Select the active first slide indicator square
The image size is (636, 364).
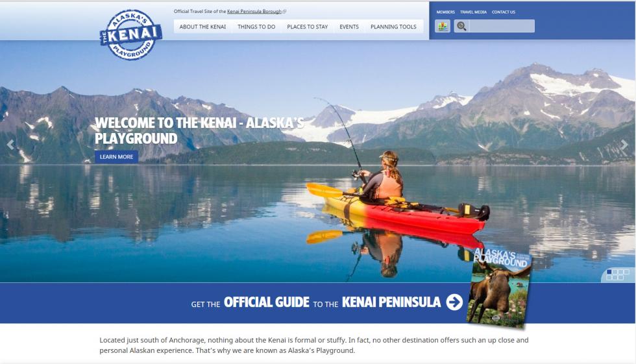[x=609, y=272]
